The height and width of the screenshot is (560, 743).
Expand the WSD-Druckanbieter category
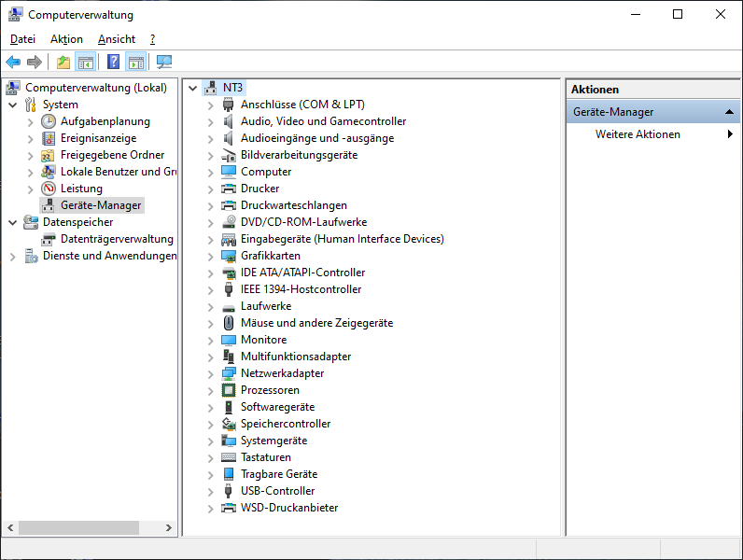point(210,509)
